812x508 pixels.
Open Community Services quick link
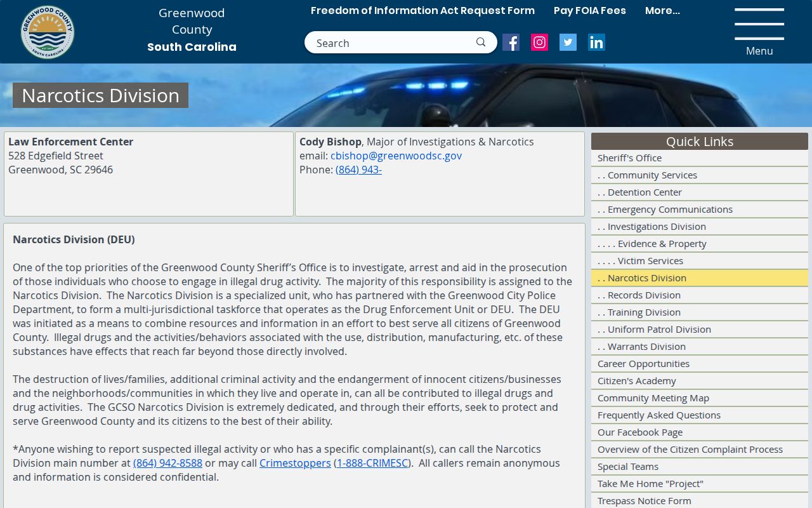[700, 175]
